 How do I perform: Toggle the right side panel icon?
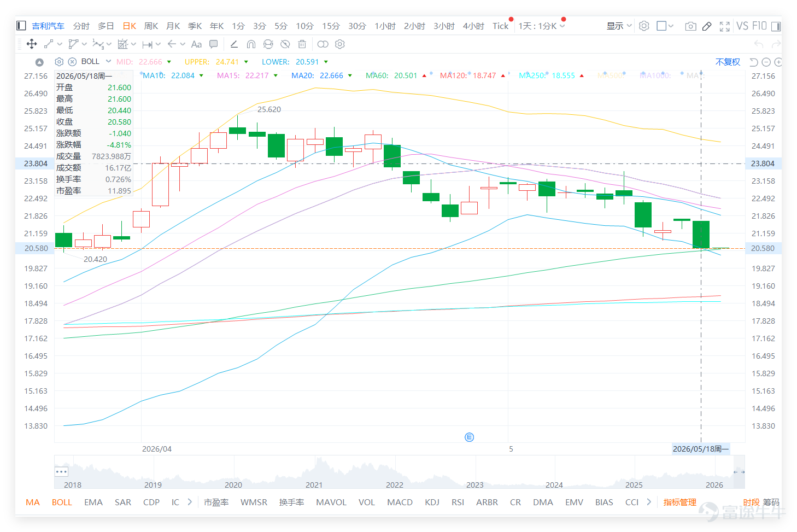[776, 26]
